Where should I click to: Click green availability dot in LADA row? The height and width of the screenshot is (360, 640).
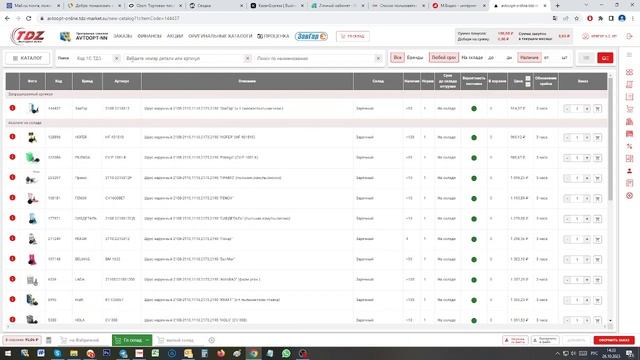(x=474, y=280)
